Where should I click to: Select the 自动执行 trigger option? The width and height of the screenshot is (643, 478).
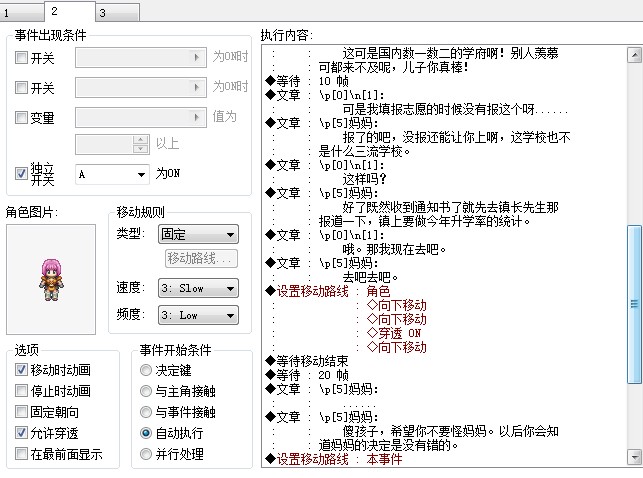click(146, 433)
